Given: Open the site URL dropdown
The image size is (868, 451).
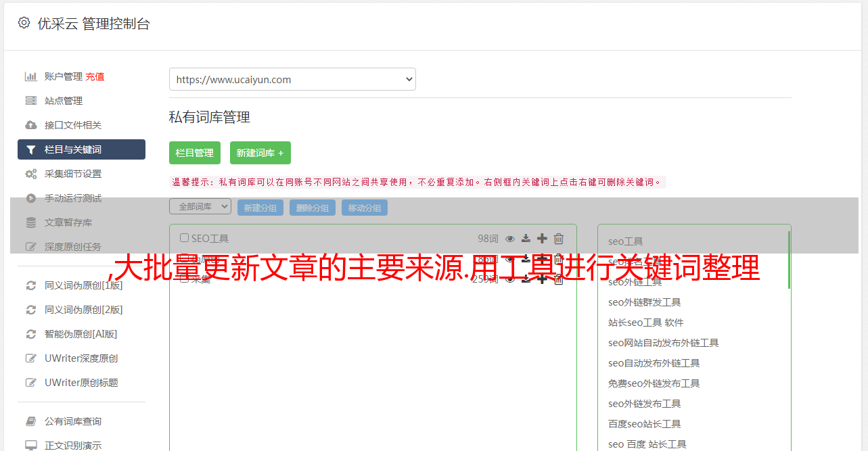Looking at the screenshot, I should pos(292,79).
